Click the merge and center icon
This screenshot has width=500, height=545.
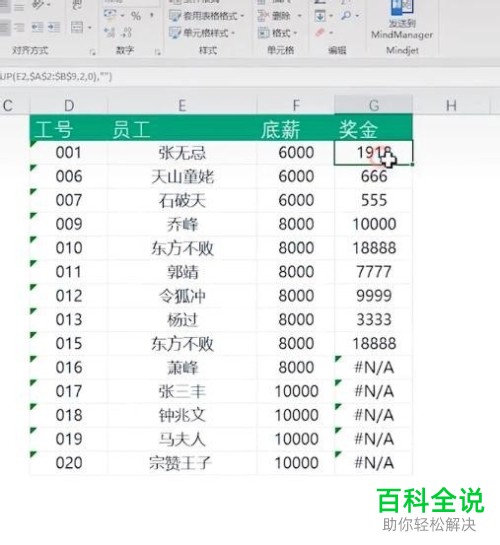coord(77,27)
